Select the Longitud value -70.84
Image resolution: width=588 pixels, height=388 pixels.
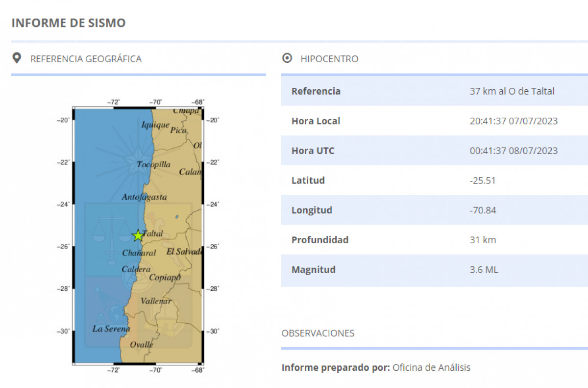483,210
